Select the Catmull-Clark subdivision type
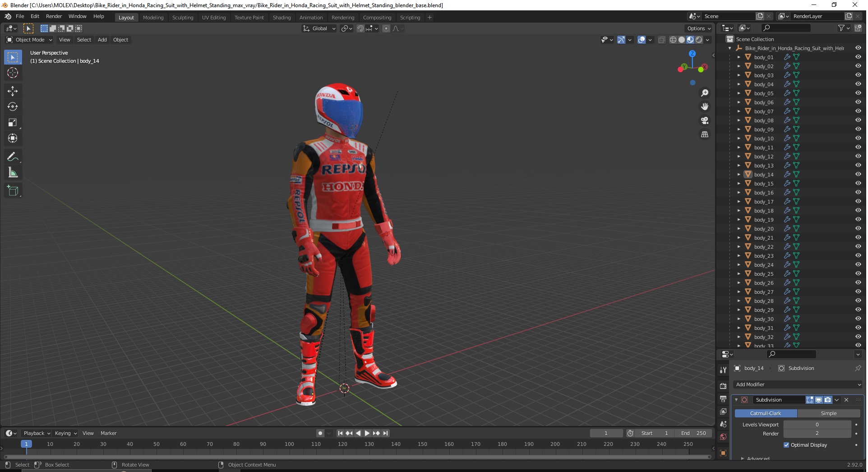The image size is (868, 472). (x=766, y=413)
